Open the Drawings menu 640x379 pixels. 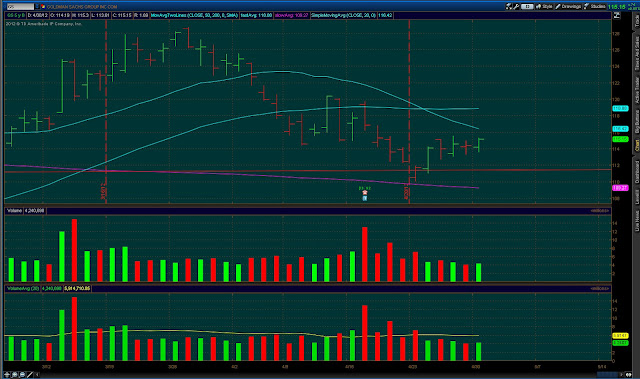click(x=568, y=6)
